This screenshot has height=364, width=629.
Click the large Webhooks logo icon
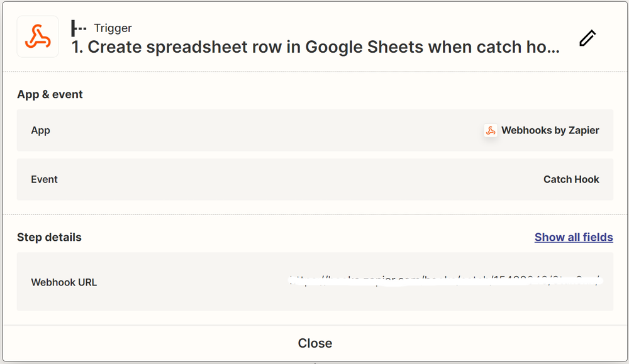[x=38, y=36]
